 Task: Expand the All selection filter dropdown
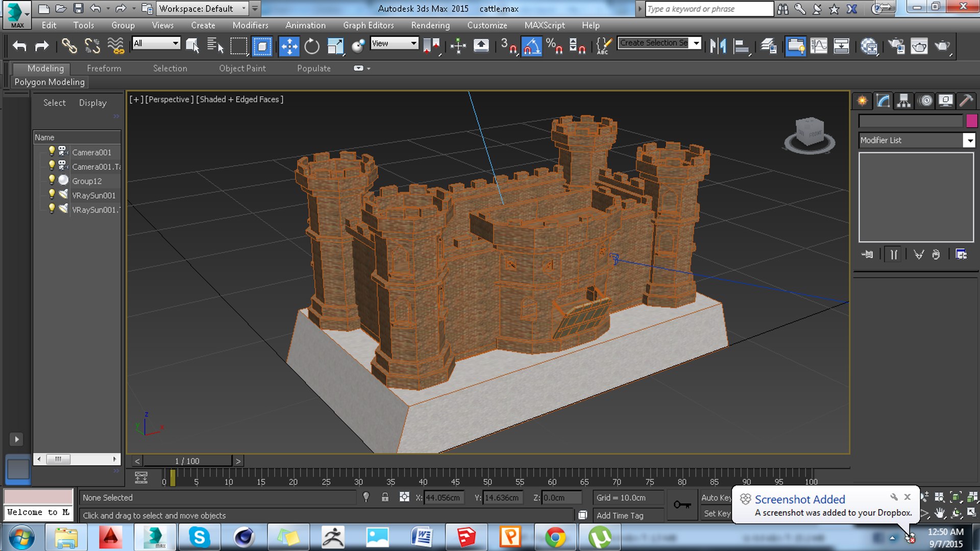(x=175, y=43)
